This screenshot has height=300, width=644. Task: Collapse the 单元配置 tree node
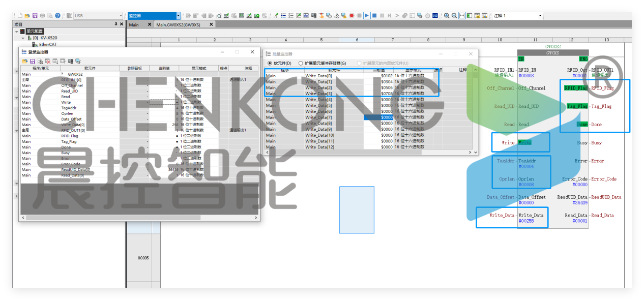pyautogui.click(x=16, y=31)
